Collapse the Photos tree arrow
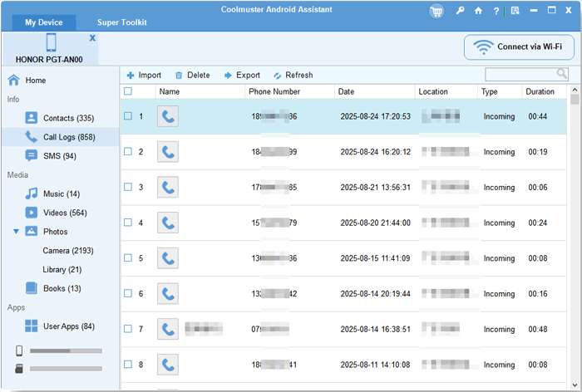Screen dimensions: 582x392 coord(16,232)
